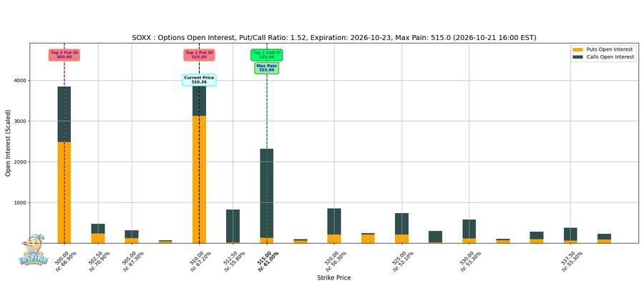Click the orange puts bar at strike 510.00

point(199,179)
